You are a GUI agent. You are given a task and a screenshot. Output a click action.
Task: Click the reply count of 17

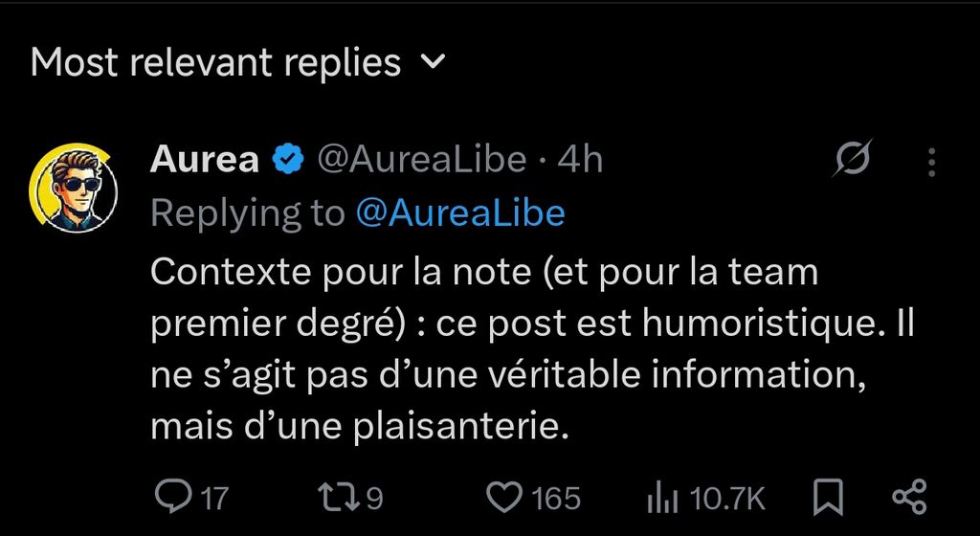[x=215, y=498]
